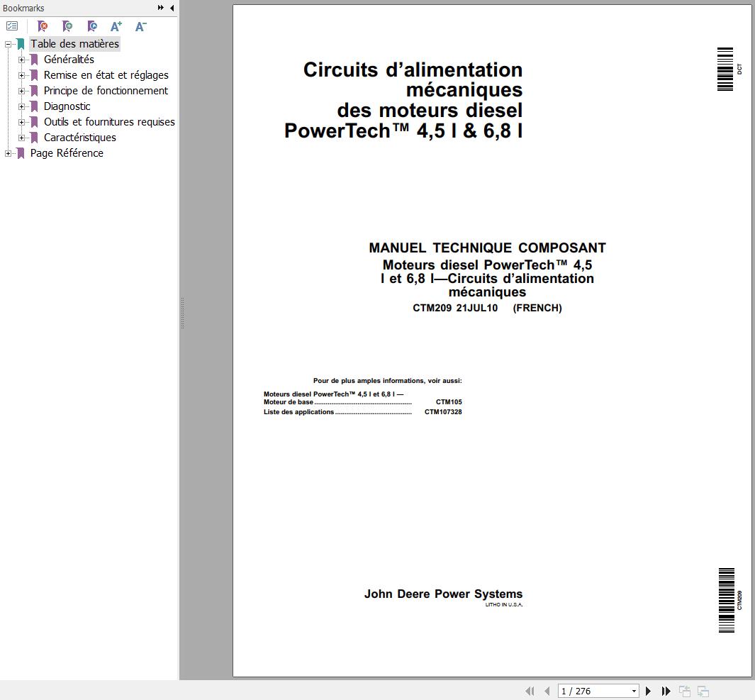
Task: Open Remise en état et réglages bookmark
Action: coord(106,75)
